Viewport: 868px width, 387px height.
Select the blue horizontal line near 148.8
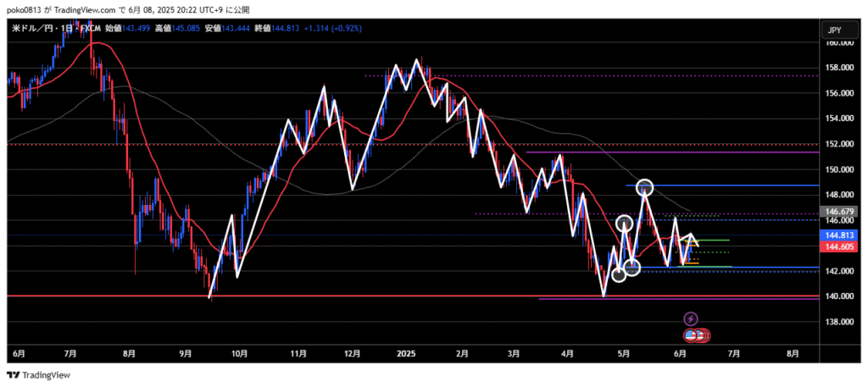pos(746,185)
